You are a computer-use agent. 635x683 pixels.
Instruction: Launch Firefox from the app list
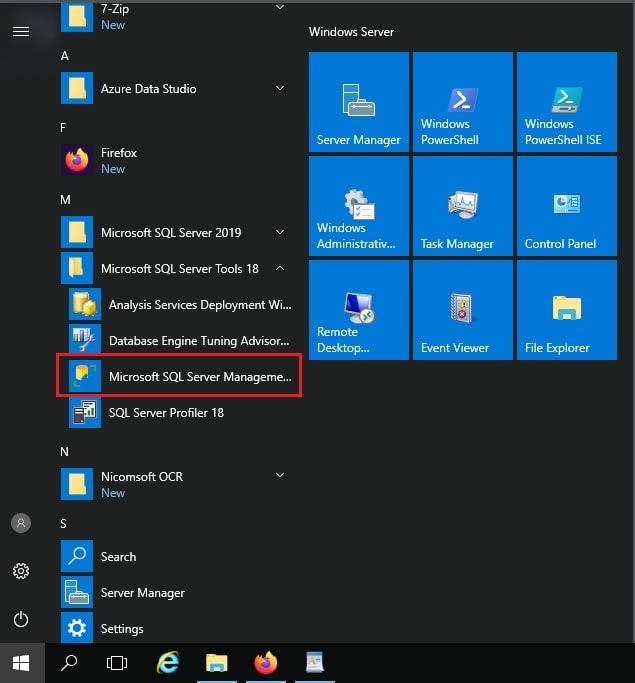coord(174,160)
